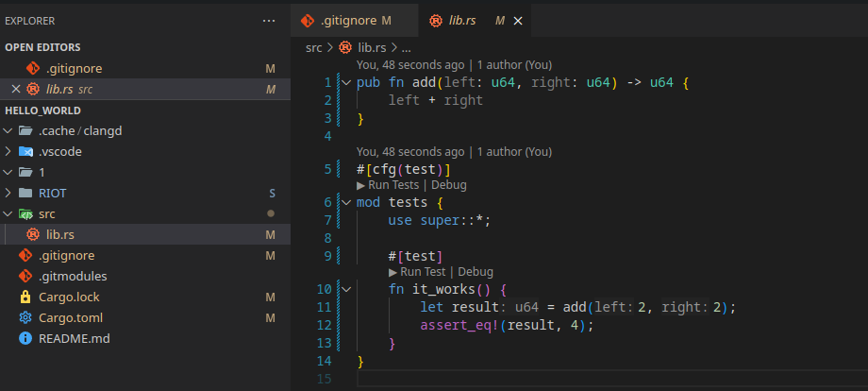Close lib.rs in Open Editors list
The image size is (868, 391).
coord(14,89)
